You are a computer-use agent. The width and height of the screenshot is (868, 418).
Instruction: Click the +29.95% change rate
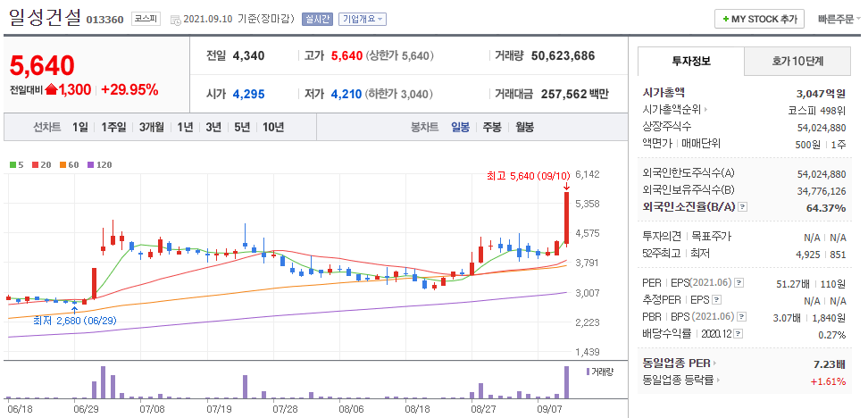coord(129,89)
